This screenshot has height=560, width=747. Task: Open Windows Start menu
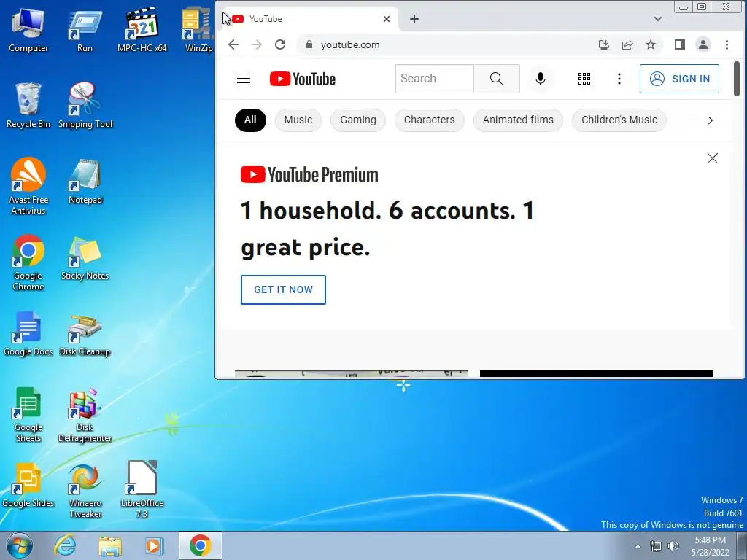(19, 545)
